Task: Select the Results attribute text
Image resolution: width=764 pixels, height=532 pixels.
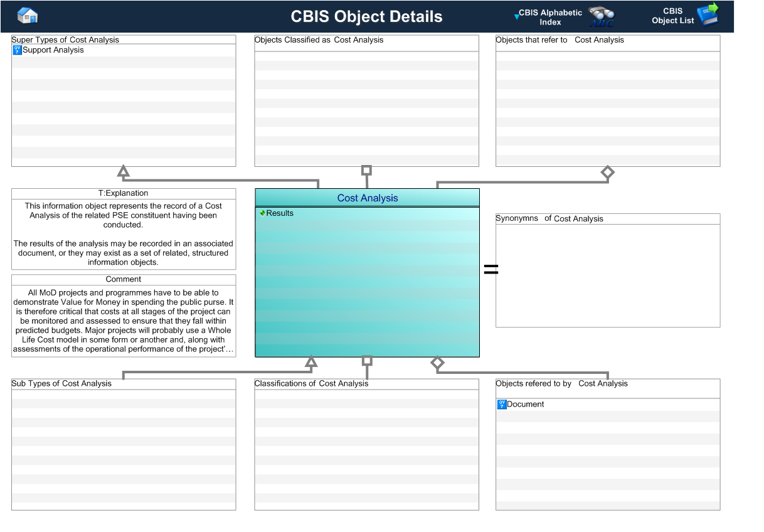Action: pos(280,213)
